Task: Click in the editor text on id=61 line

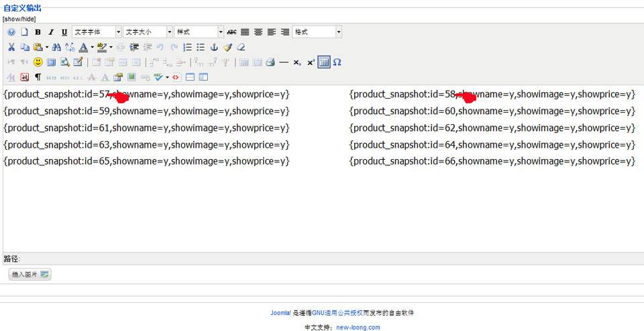Action: click(146, 128)
